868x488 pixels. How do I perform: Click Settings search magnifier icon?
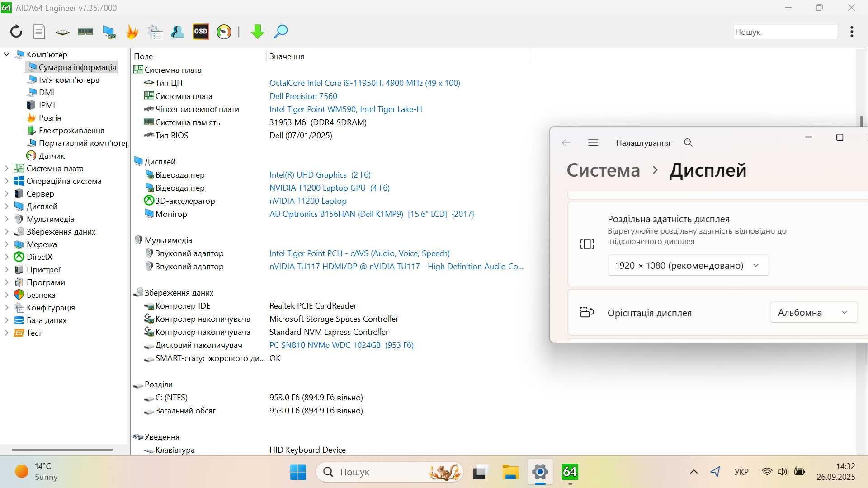tap(688, 143)
